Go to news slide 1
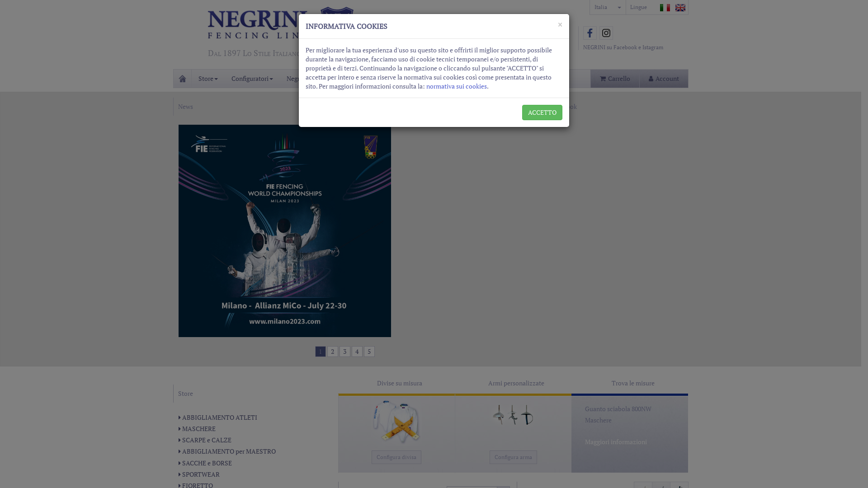Screen dimensions: 868x488 click(x=321, y=352)
